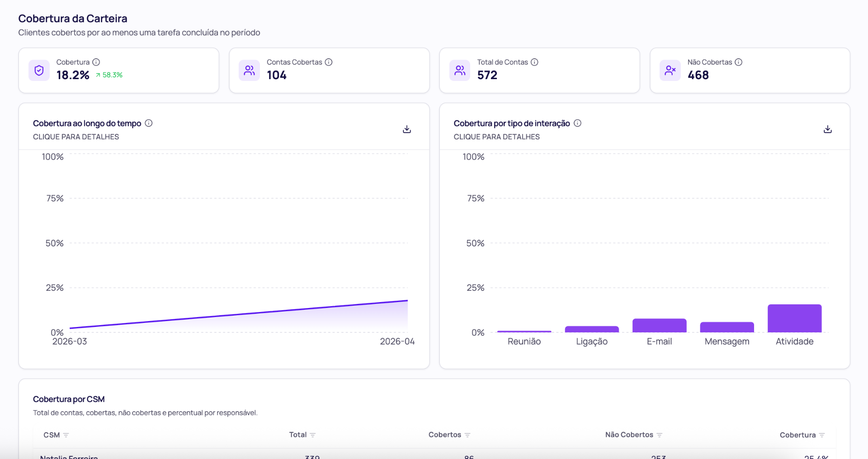Click the E-mail bar in chart

[659, 326]
